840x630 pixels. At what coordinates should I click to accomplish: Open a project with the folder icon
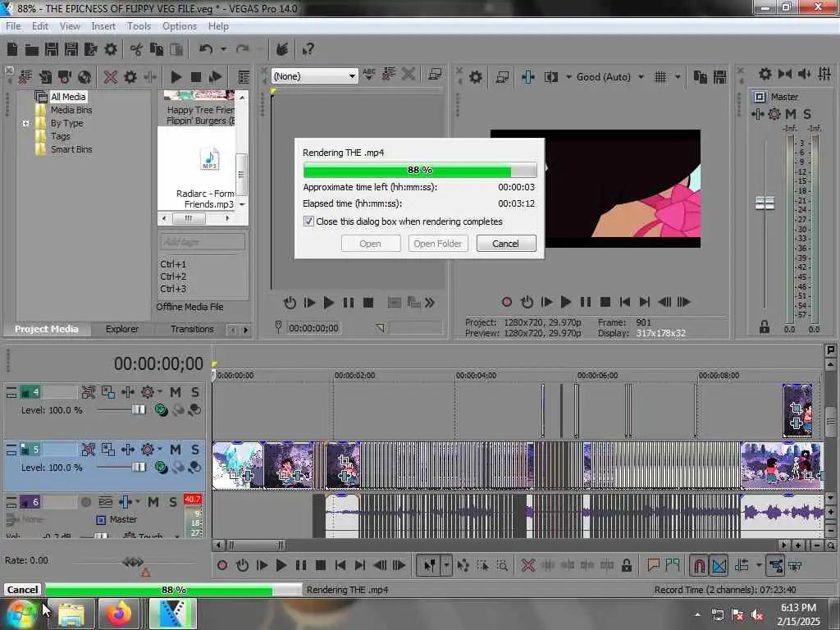[x=32, y=50]
